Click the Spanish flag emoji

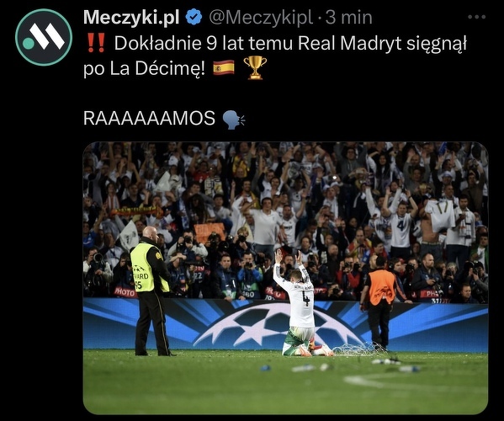(x=224, y=68)
